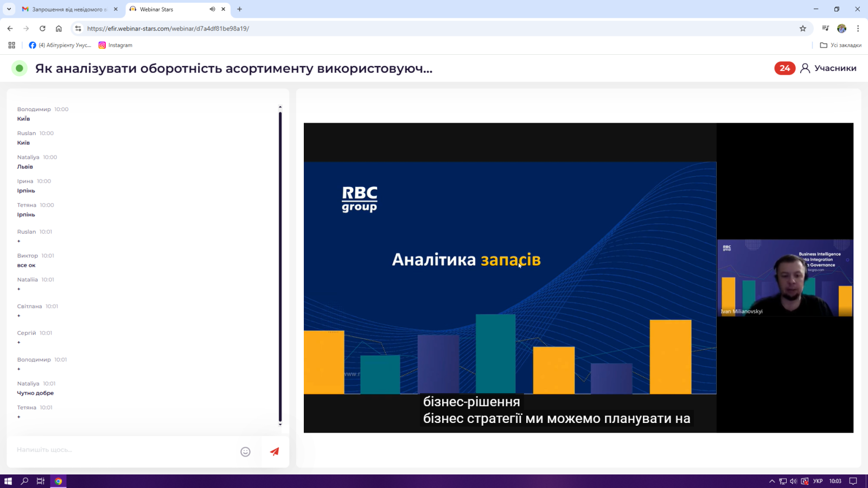Open the Усі закладки bookmarks folder
868x488 pixels.
point(840,46)
